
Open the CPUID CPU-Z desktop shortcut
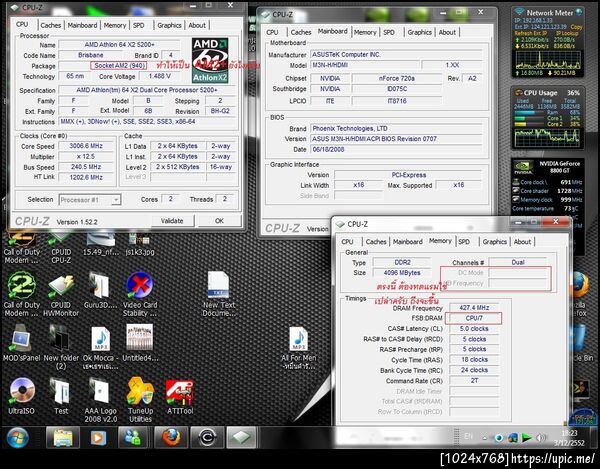point(61,247)
